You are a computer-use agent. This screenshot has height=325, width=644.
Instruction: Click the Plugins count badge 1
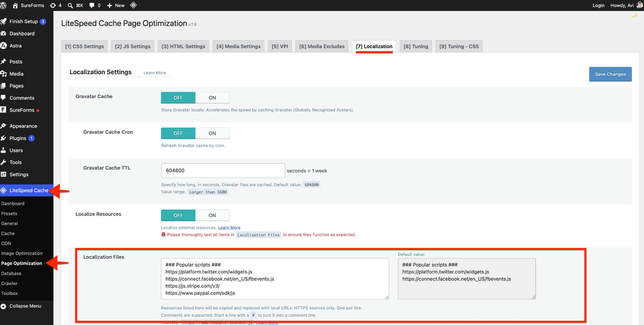[31, 138]
